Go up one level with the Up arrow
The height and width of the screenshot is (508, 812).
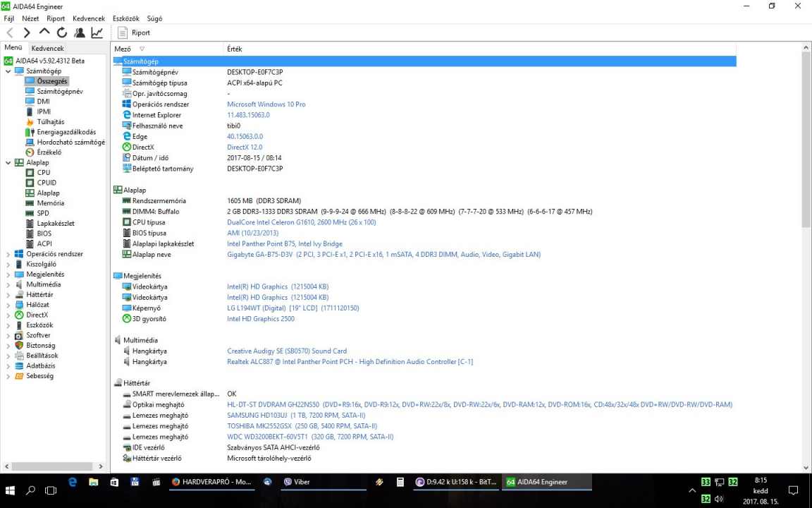pos(44,32)
